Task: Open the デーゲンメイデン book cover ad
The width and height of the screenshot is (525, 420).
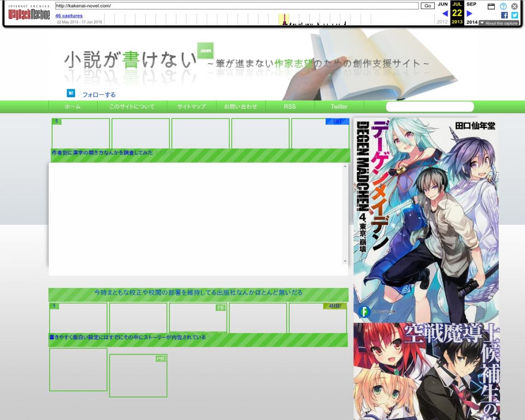Action: (x=426, y=220)
